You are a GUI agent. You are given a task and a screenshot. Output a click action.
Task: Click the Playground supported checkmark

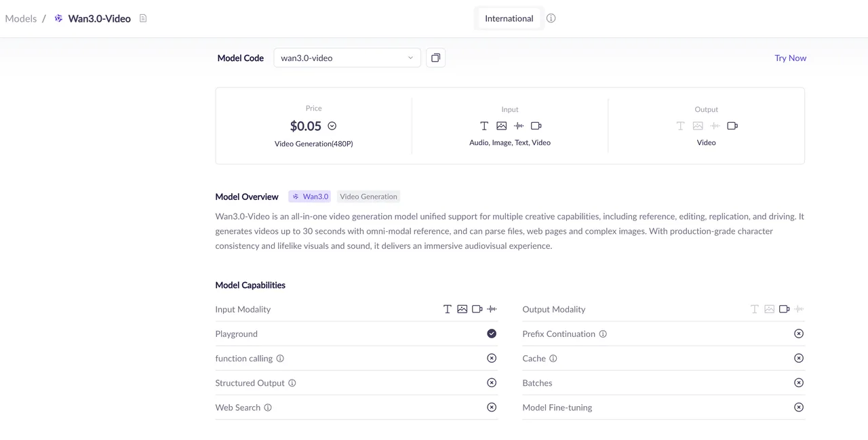[492, 334]
